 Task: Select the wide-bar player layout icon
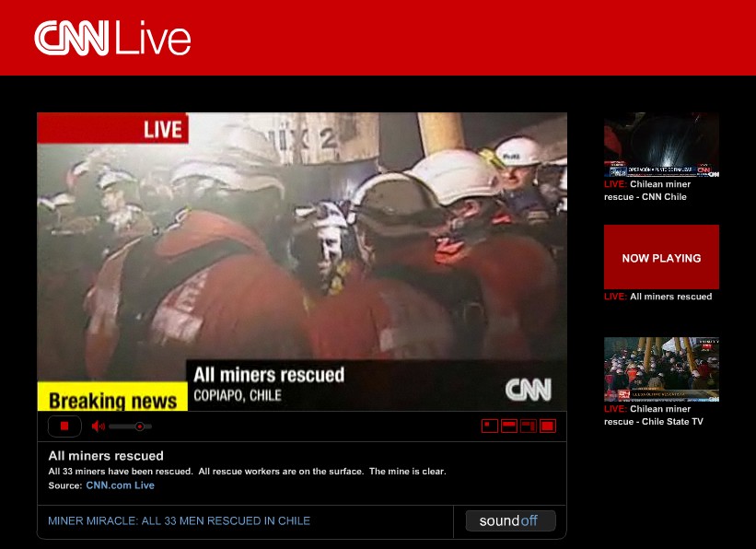[x=509, y=426]
